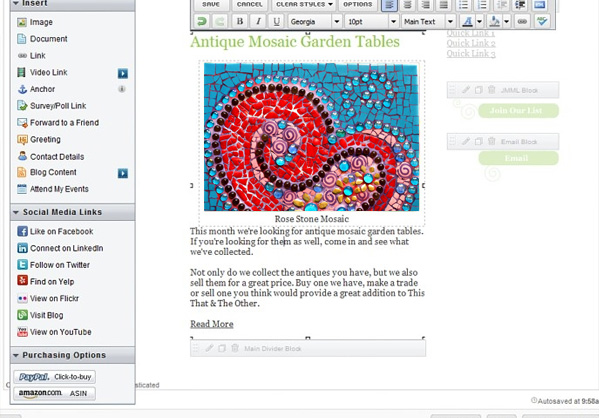Click the green undo arrow icon

click(202, 21)
